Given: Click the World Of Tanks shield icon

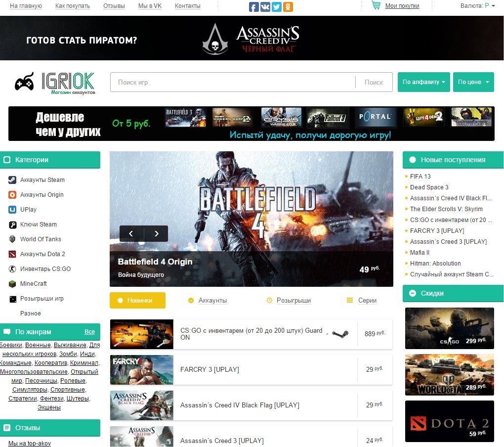Looking at the screenshot, I should [x=12, y=239].
